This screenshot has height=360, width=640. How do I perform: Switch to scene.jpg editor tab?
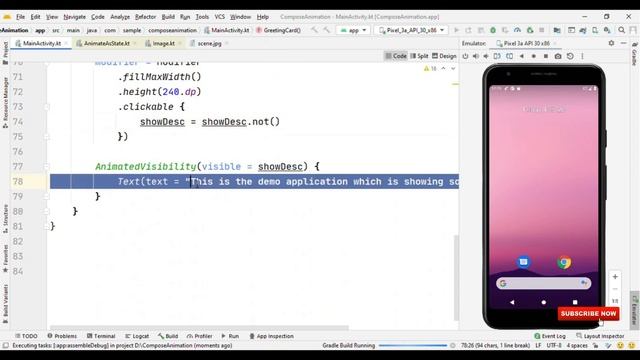tap(208, 43)
